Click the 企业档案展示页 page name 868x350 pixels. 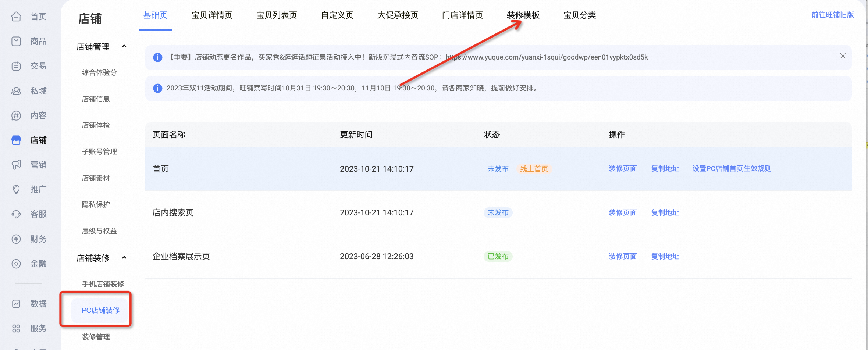pos(181,256)
